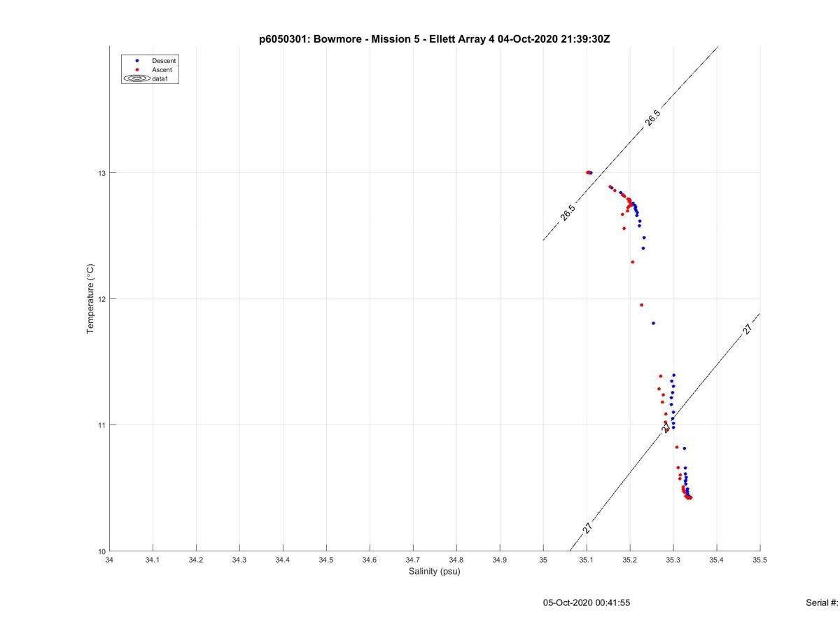The image size is (840, 620).
Task: Click the Serial # label
Action: [822, 602]
